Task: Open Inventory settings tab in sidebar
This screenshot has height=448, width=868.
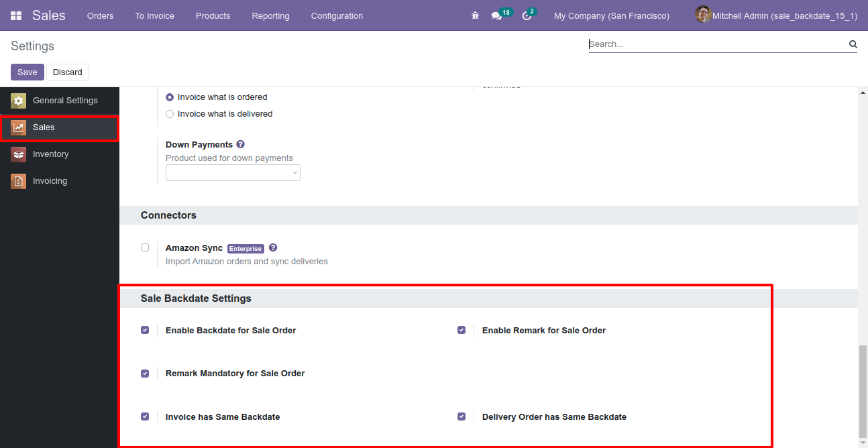Action: [60, 154]
